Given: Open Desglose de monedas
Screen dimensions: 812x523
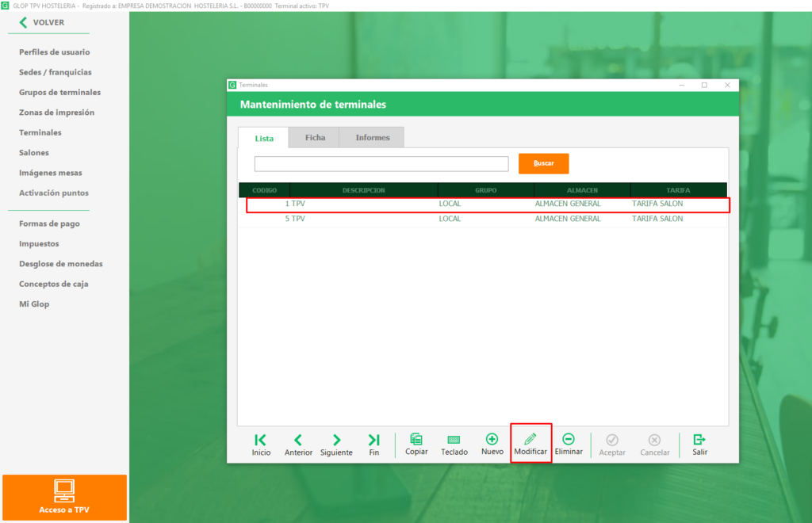Looking at the screenshot, I should click(61, 264).
